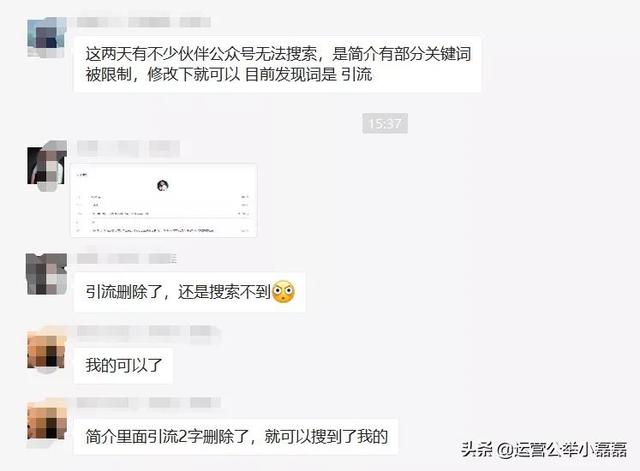Click blurred name above 我的可以了 message
640x471 pixels.
click(148, 331)
